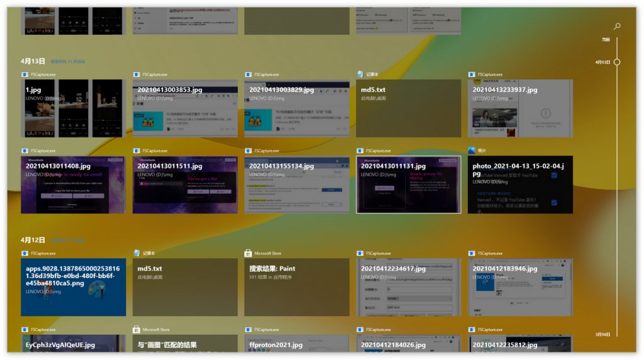Open the 20210413155134.jpg activity card
644x360 pixels.
(x=296, y=185)
